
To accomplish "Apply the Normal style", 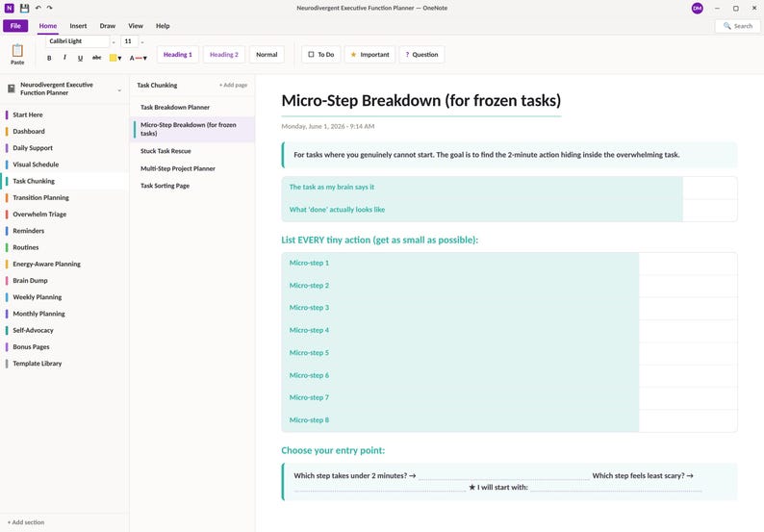I will (x=267, y=55).
